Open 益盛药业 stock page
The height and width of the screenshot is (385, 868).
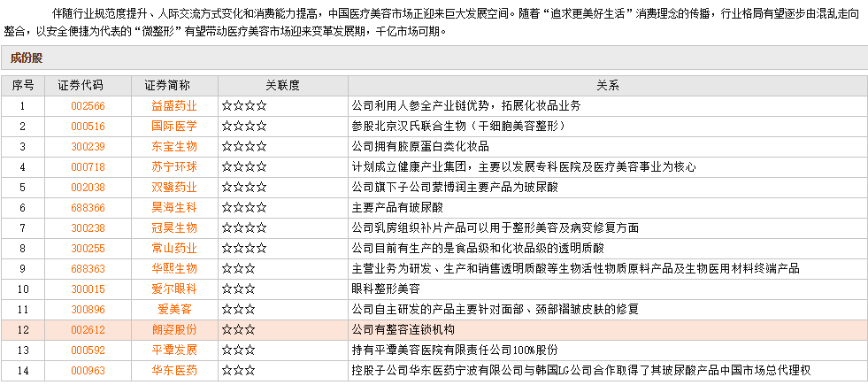pyautogui.click(x=174, y=106)
